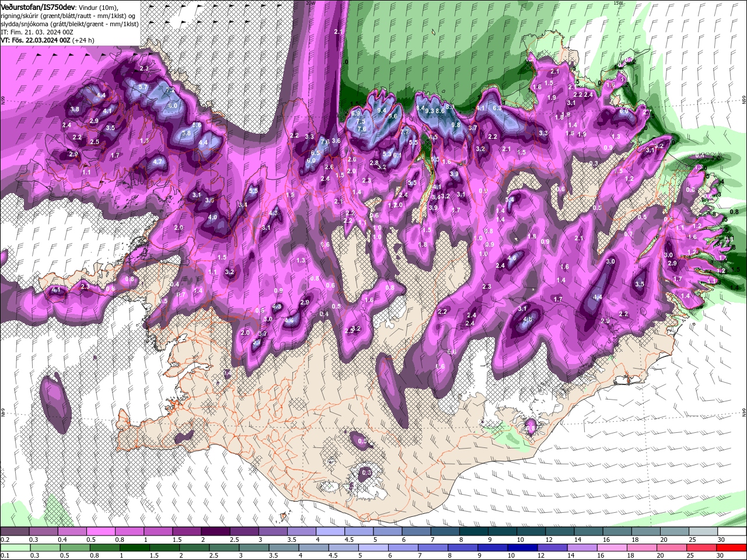Click the navy blue swatch above rain value 10
The image size is (747, 560).
pyautogui.click(x=522, y=548)
